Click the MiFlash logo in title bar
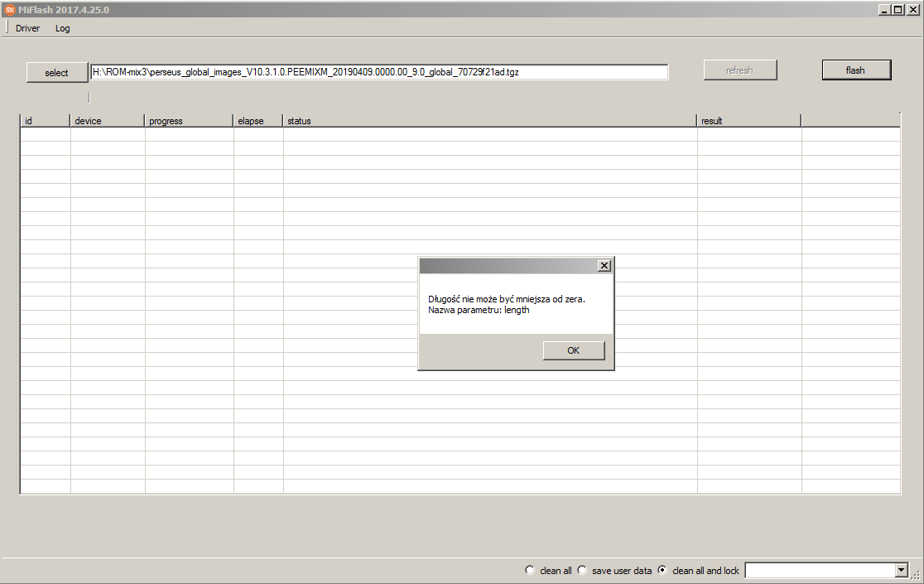The width and height of the screenshot is (924, 584). tap(9, 9)
